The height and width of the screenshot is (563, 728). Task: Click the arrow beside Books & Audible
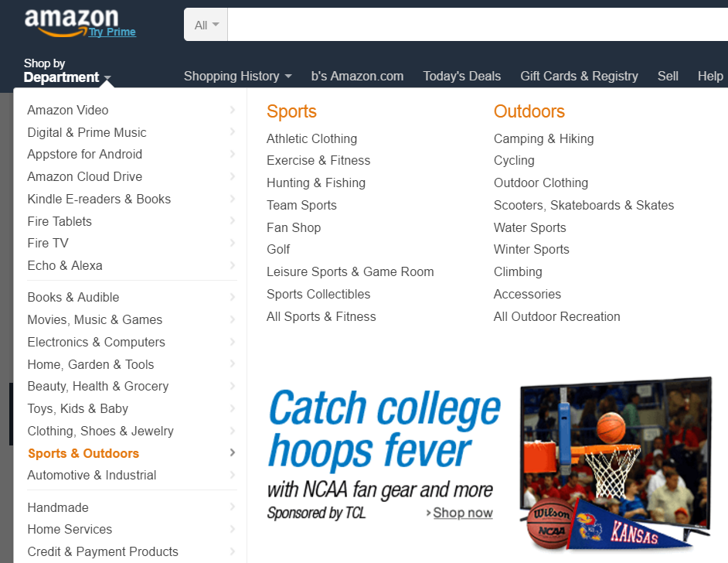(x=233, y=297)
